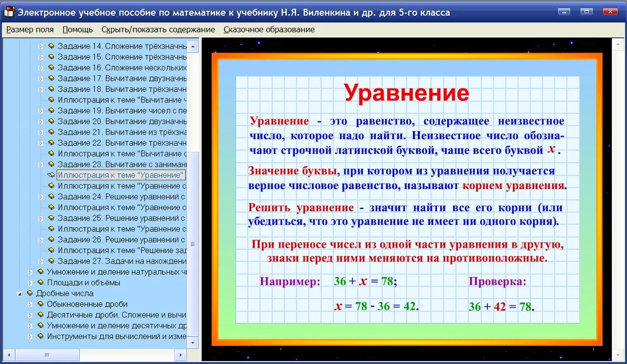
Task: Expand the Задание 16 tree node
Action: click(x=41, y=68)
